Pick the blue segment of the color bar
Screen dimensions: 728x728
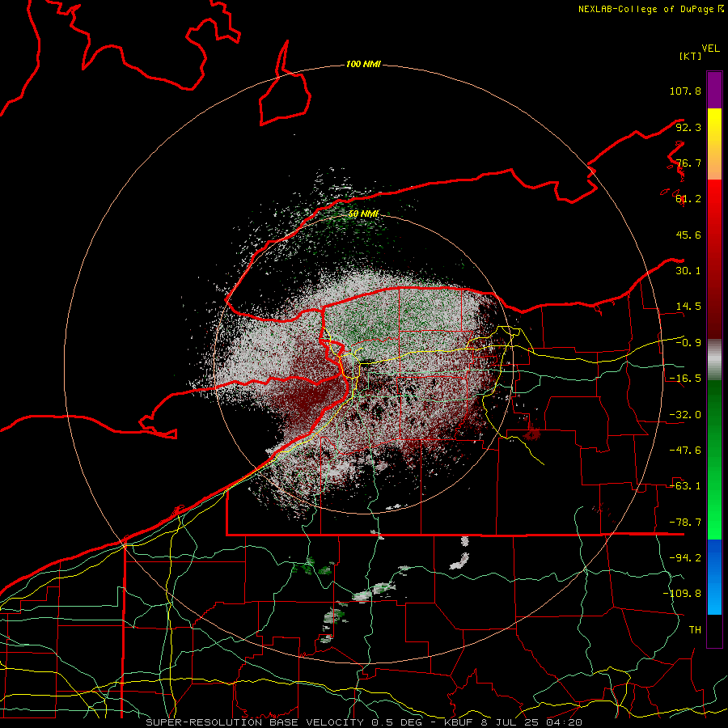pos(714,577)
